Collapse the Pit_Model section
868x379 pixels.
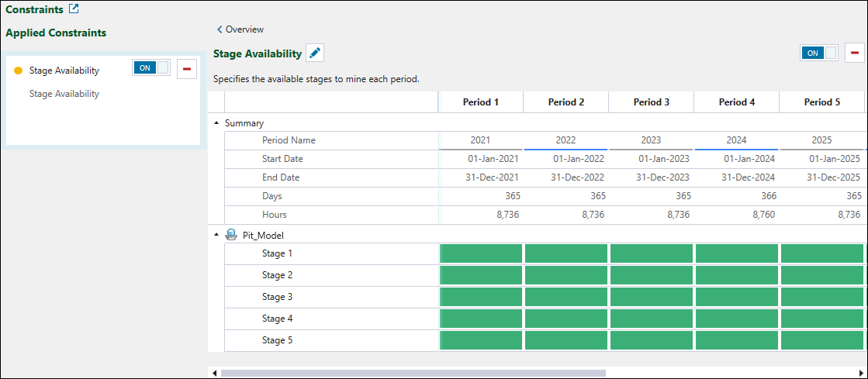pos(216,235)
